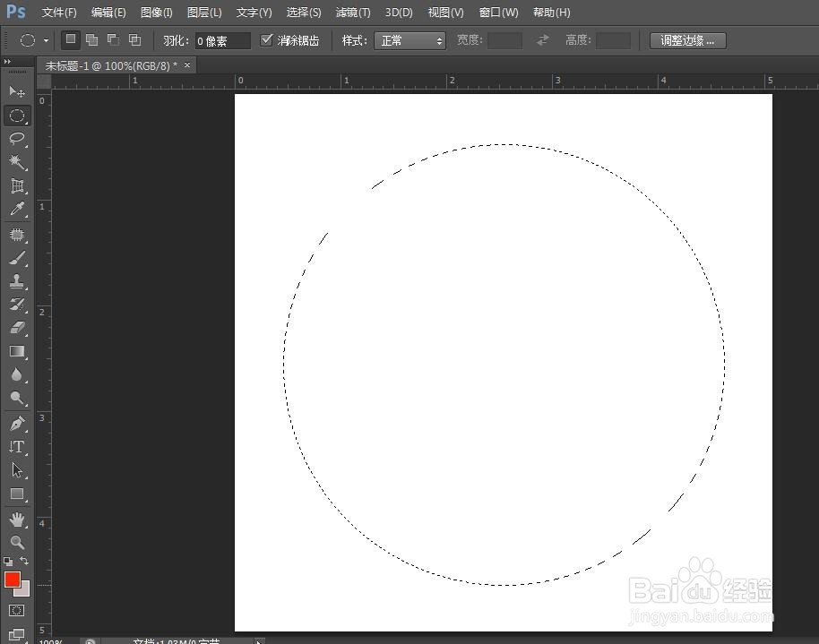Open the 帮助(H) menu

(552, 12)
